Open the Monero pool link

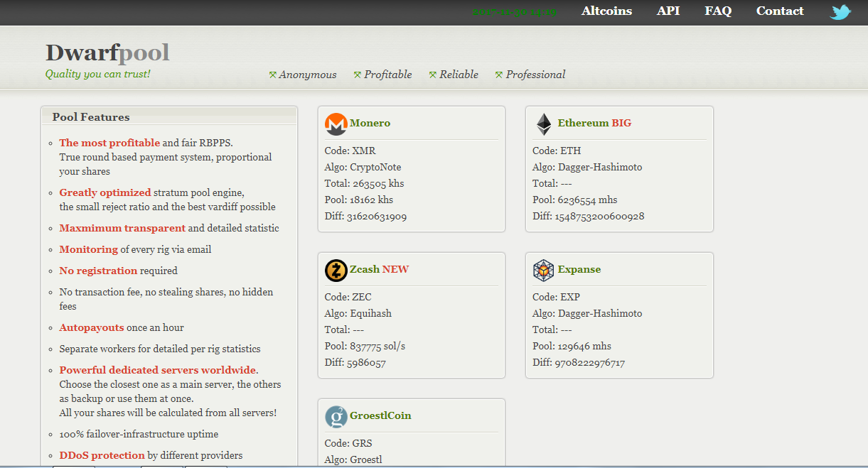[370, 123]
